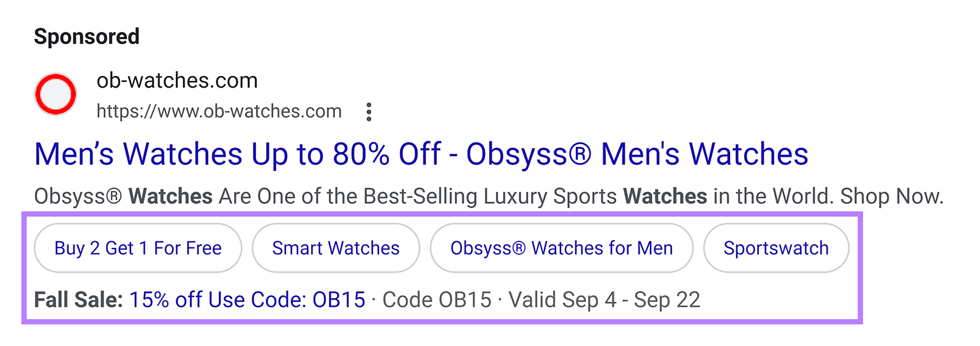Click the "15% off Use Code: OB15" promo link
Viewport: 980px width, 346px height.
pyautogui.click(x=247, y=300)
